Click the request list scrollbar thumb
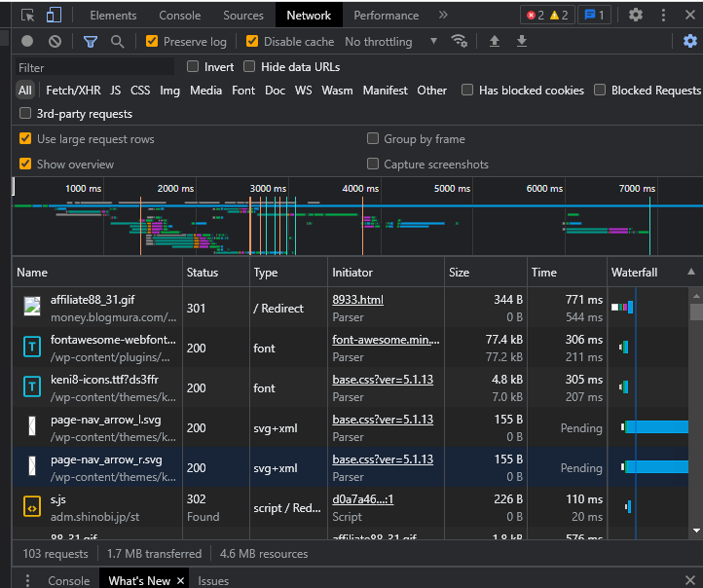 click(x=696, y=312)
